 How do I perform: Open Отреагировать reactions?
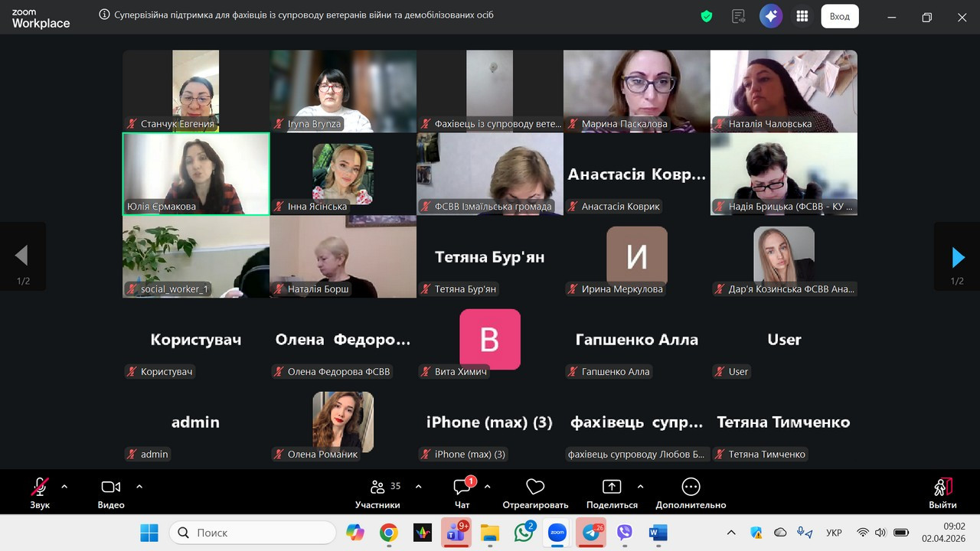[535, 493]
